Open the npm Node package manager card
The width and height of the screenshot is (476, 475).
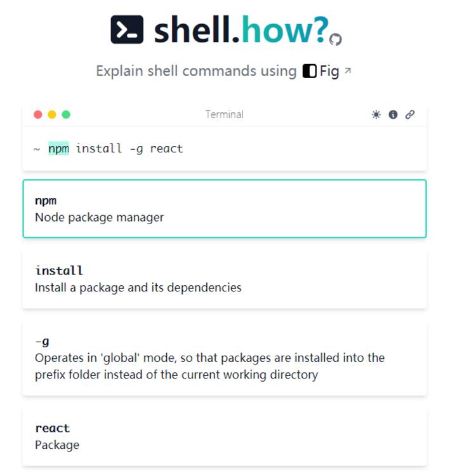tap(225, 209)
